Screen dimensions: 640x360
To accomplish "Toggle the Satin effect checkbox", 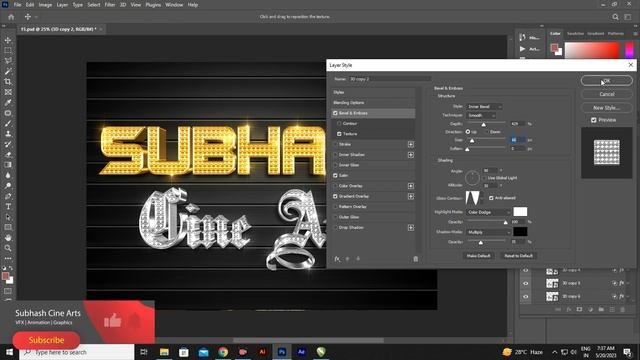I will click(x=335, y=176).
